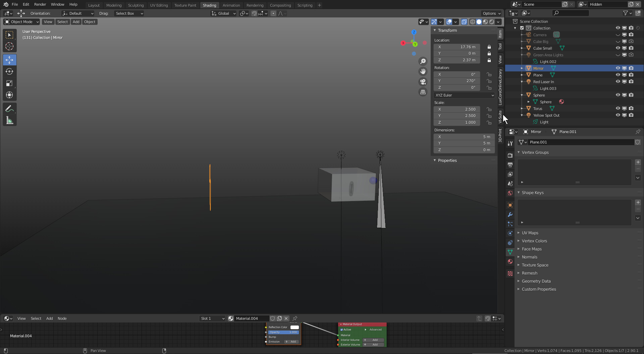The height and width of the screenshot is (354, 644).
Task: Select the Rotate tool in the toolbar
Action: (9, 72)
